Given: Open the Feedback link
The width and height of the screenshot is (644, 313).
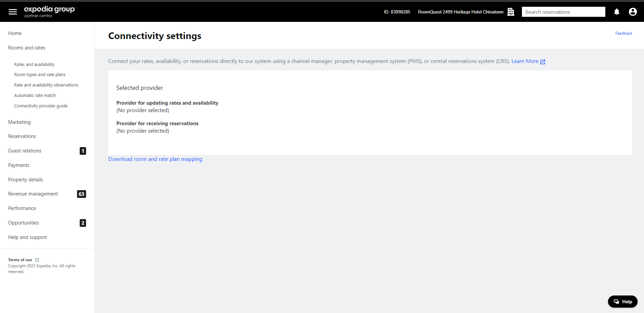Looking at the screenshot, I should (624, 33).
